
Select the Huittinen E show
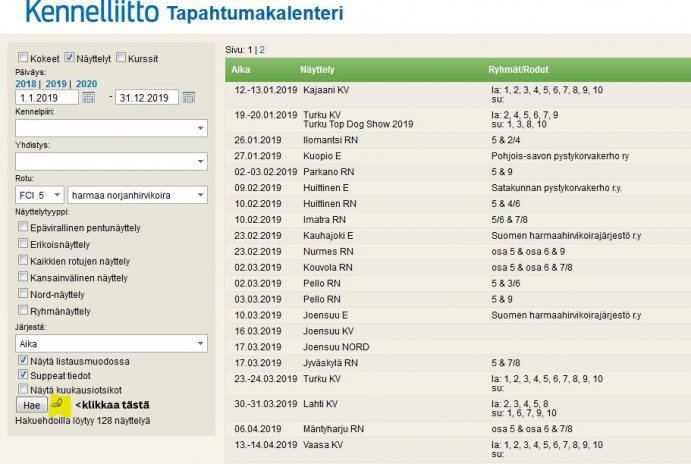(326, 188)
